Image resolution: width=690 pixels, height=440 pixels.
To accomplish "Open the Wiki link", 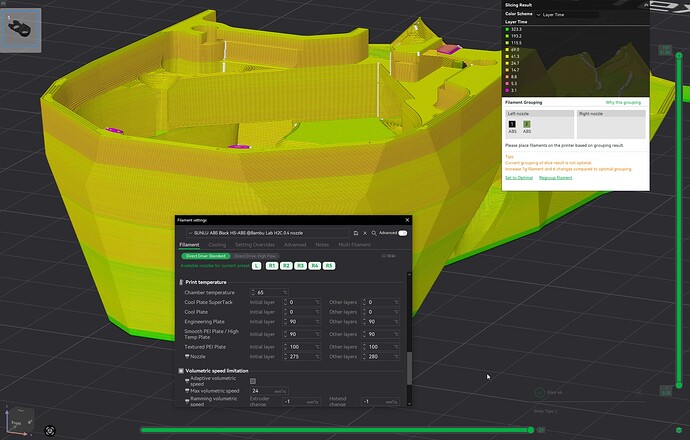I will click(x=389, y=256).
